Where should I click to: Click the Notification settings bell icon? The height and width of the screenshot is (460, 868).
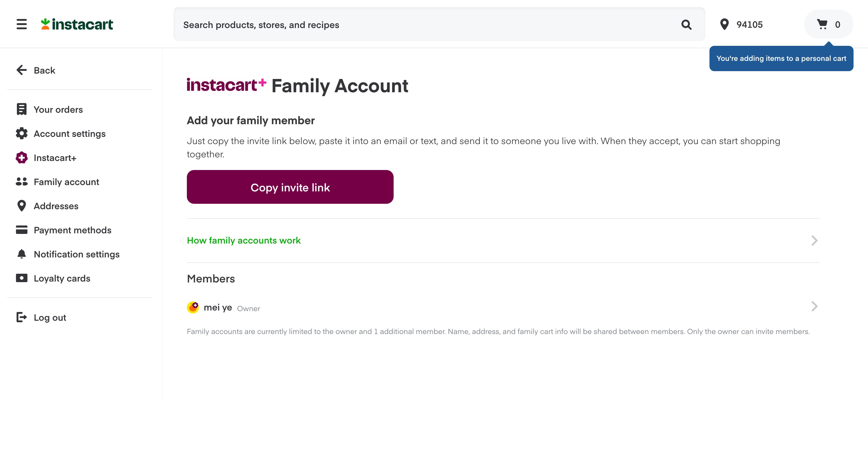tap(22, 254)
